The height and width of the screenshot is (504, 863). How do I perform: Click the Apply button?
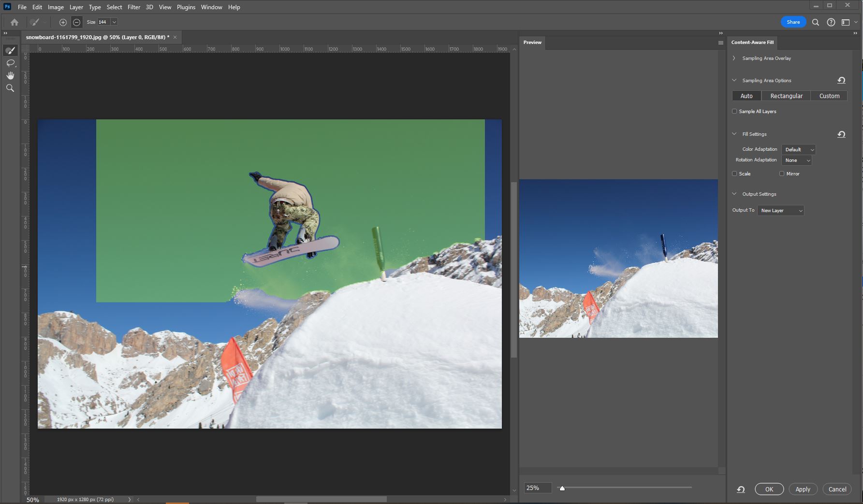(803, 489)
